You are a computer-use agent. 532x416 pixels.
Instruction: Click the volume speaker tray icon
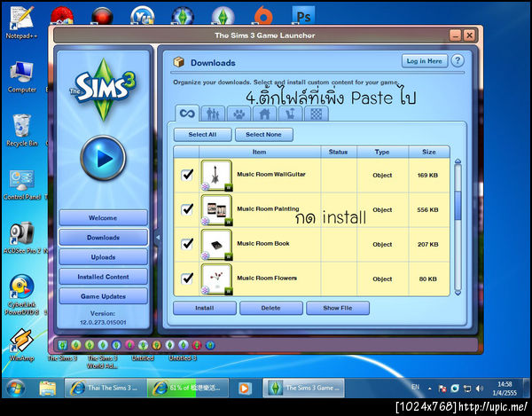(x=480, y=389)
